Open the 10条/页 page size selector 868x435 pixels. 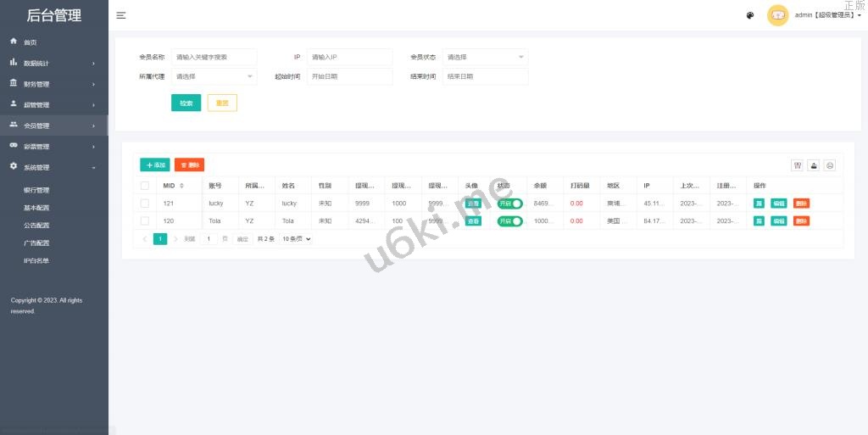click(297, 239)
